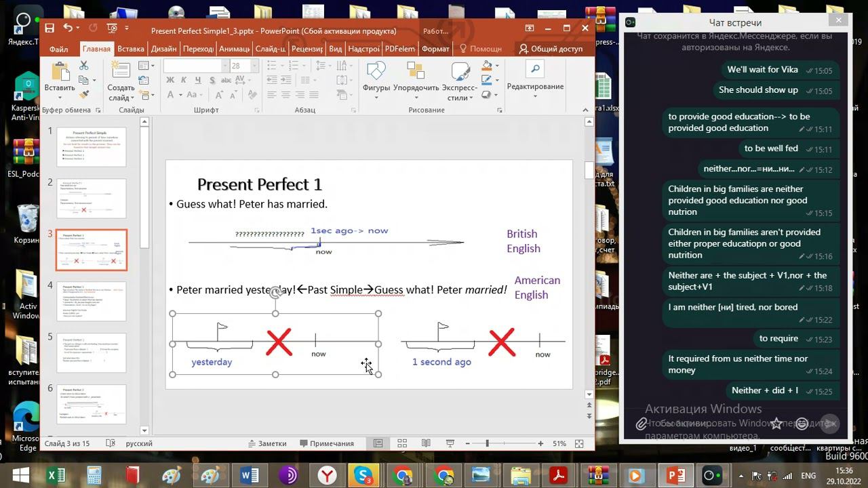
Task: Click the Windows Start button
Action: (x=20, y=475)
